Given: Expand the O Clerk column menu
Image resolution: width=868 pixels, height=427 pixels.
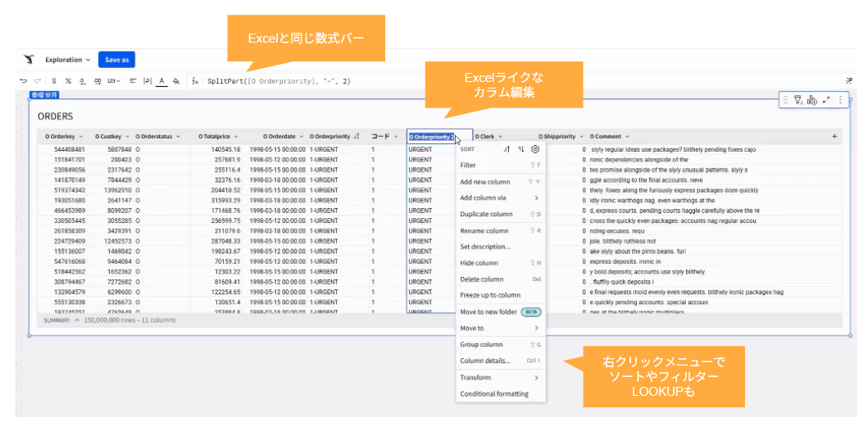Looking at the screenshot, I should click(500, 136).
